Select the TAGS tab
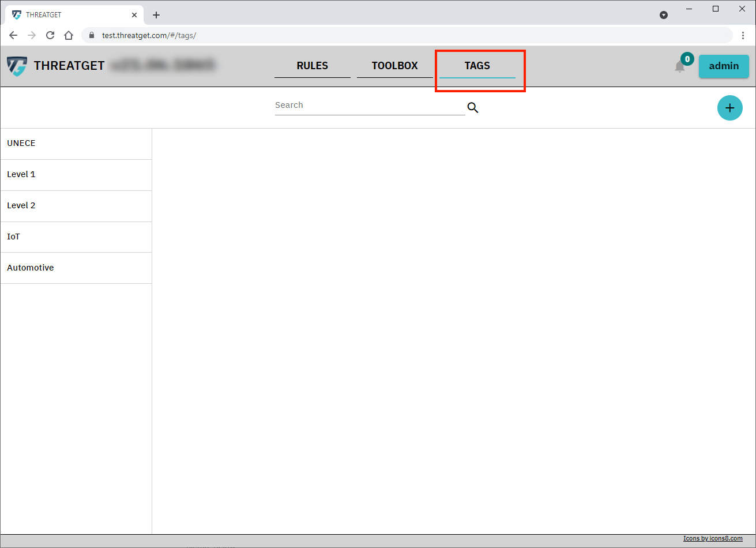The height and width of the screenshot is (548, 756). click(477, 66)
